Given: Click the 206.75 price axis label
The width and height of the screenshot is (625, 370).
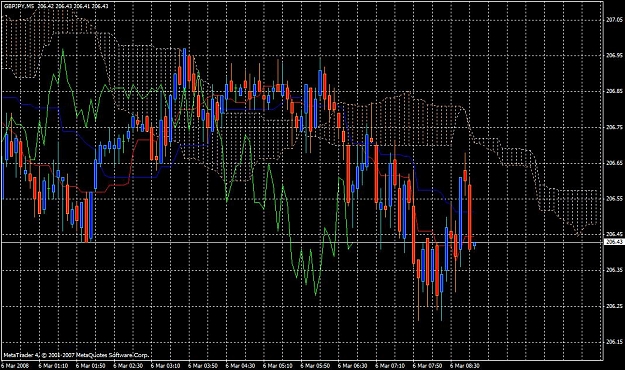Looking at the screenshot, I should click(x=614, y=127).
